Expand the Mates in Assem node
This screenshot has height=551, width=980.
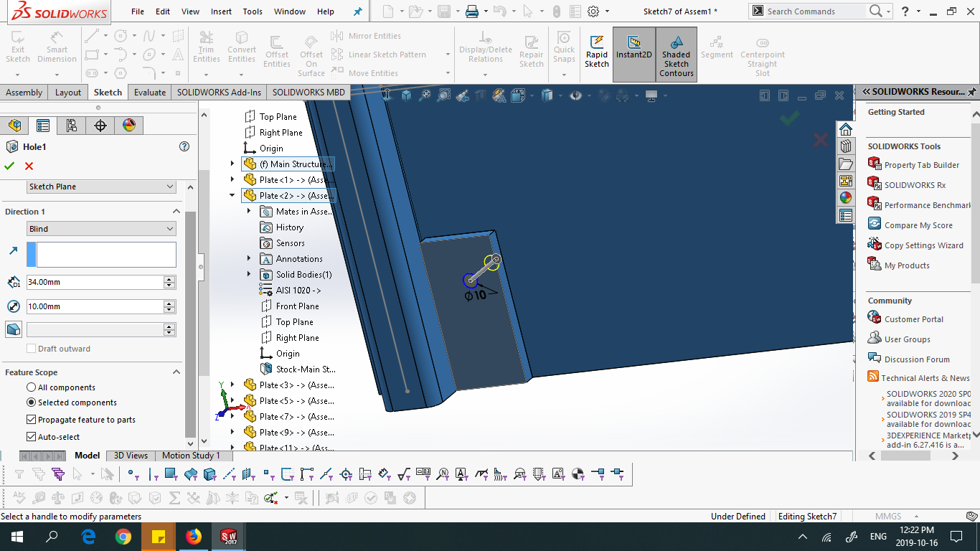click(249, 211)
